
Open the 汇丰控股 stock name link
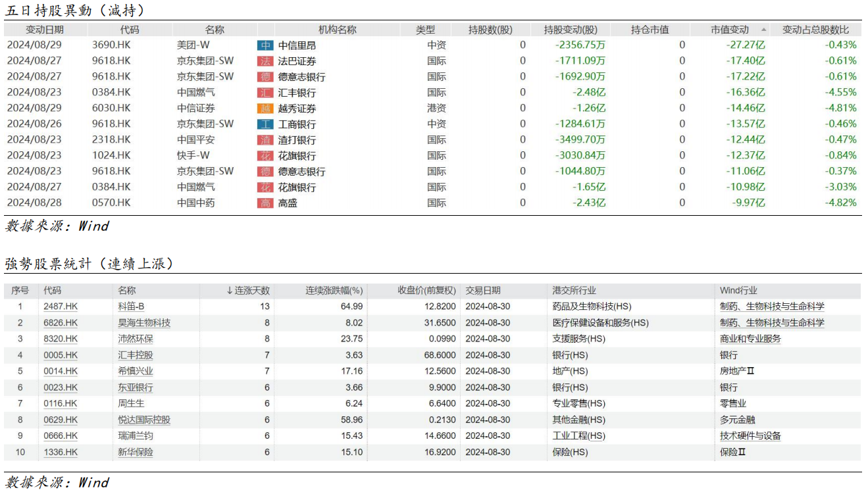tap(136, 355)
